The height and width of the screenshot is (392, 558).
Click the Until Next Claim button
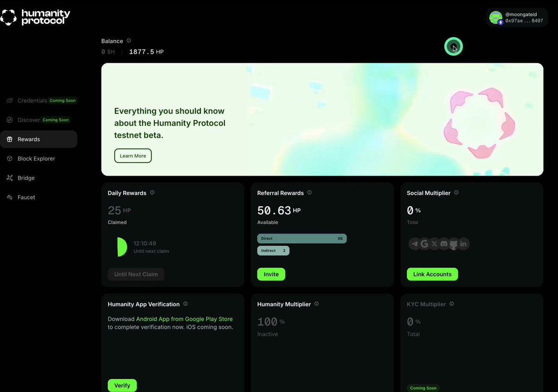tap(136, 274)
